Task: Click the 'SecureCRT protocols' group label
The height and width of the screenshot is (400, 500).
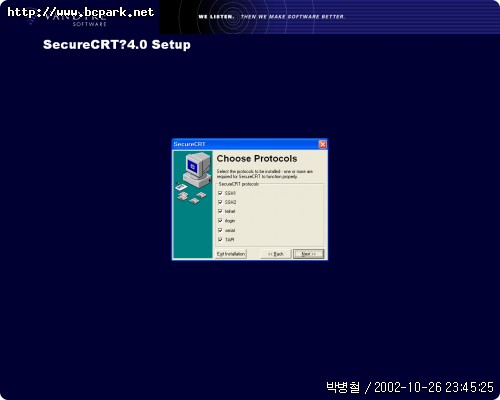Action: 239,184
